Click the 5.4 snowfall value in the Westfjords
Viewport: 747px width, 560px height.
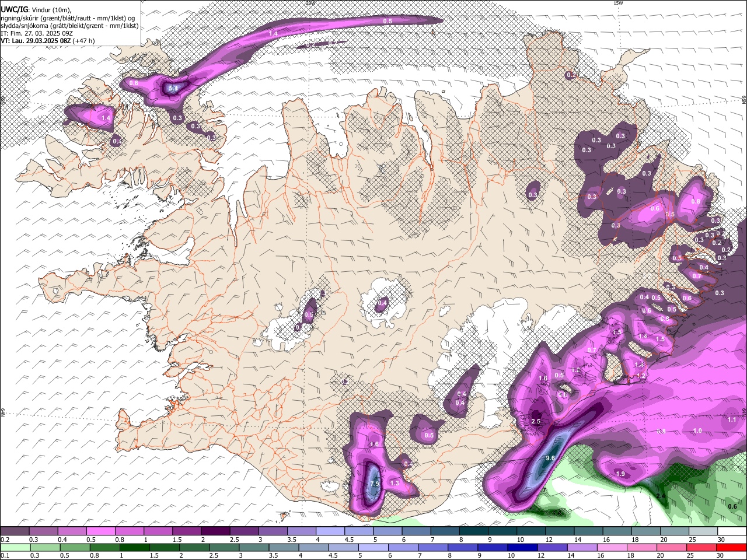point(173,88)
